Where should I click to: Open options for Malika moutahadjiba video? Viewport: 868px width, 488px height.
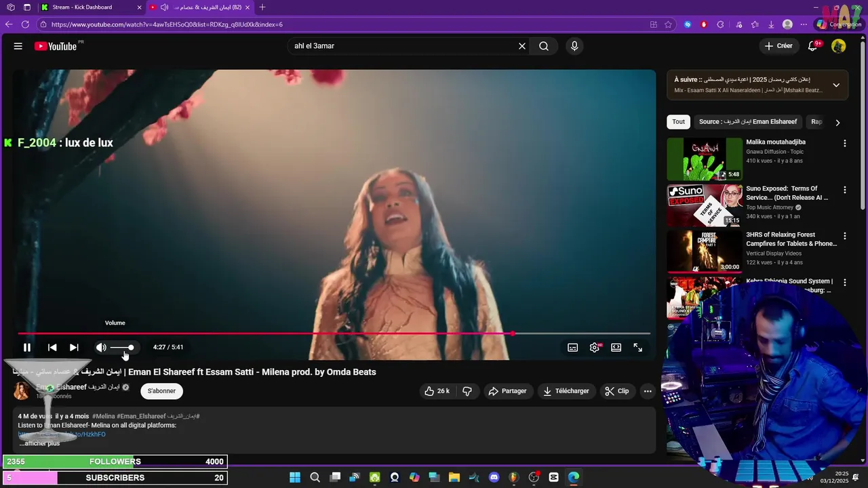[845, 144]
